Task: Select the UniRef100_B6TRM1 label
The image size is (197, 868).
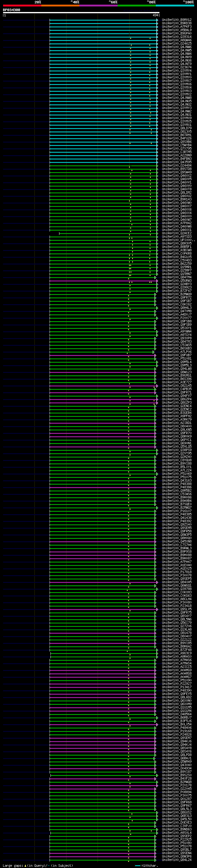Action: (177, 135)
